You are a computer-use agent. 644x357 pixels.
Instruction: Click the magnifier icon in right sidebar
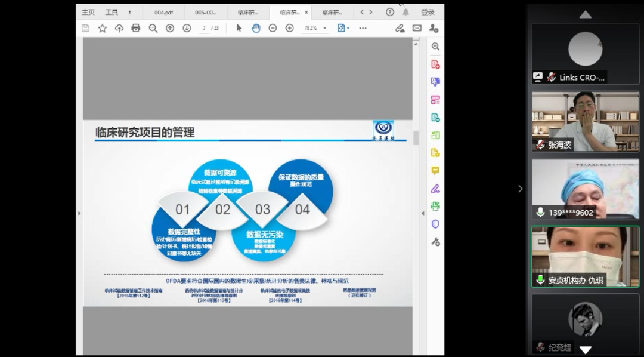435,47
